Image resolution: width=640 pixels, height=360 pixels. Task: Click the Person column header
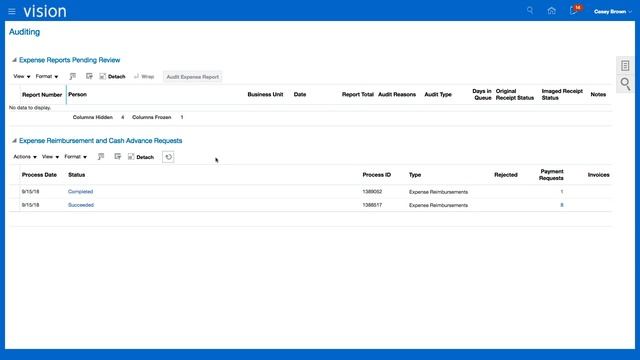77,94
